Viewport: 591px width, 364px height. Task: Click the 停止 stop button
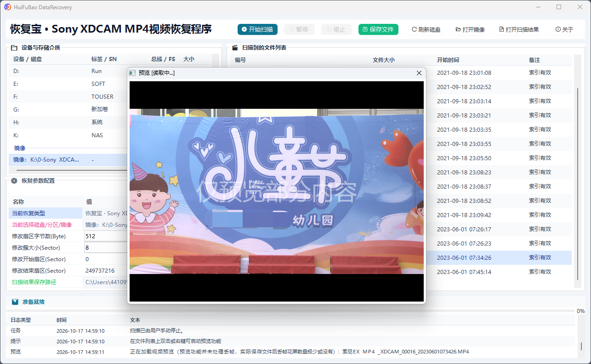[336, 29]
